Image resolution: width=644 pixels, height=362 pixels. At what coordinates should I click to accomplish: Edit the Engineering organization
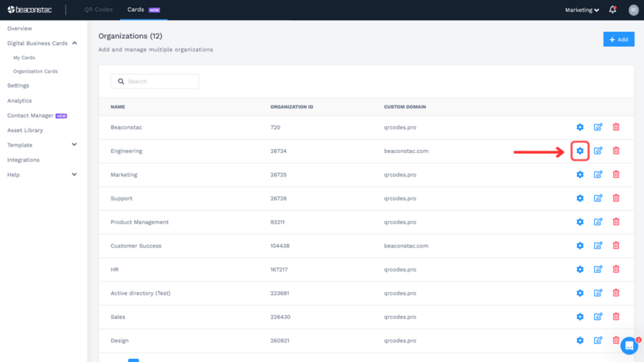(x=598, y=151)
